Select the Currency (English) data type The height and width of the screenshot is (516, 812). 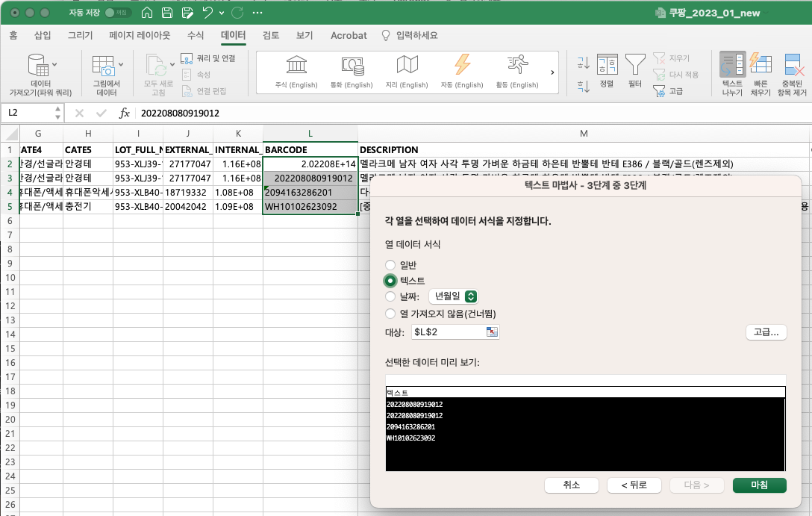coord(352,66)
